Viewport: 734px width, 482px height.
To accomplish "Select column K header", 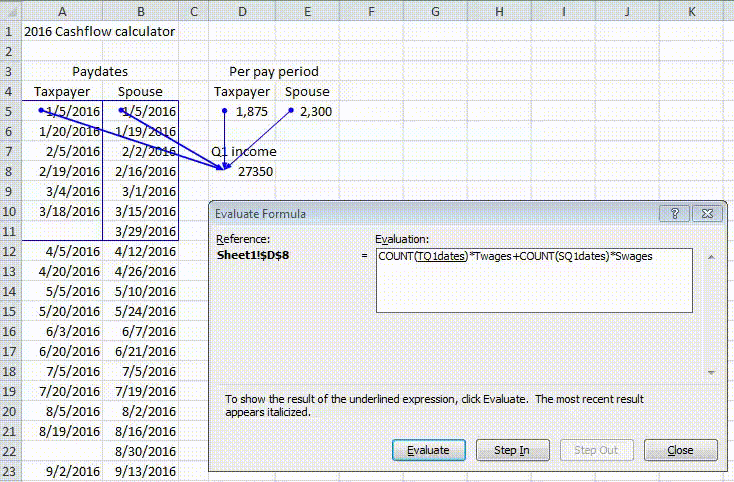I will 691,12.
